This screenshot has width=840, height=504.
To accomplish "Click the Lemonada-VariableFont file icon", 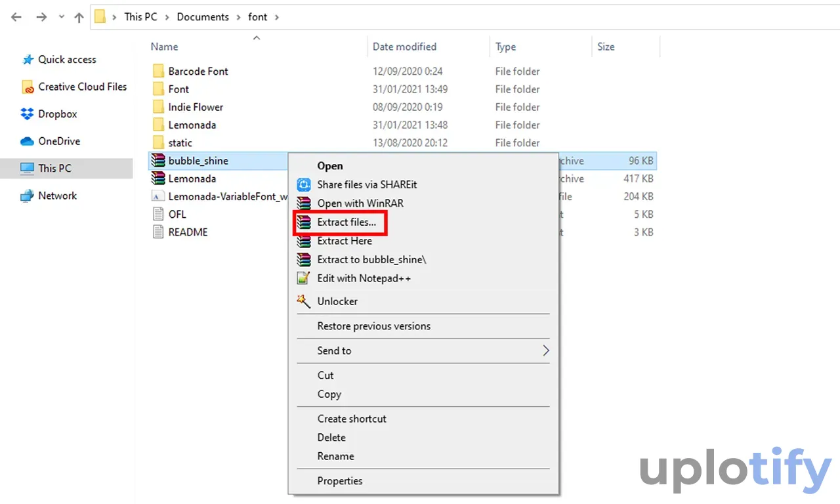I will pyautogui.click(x=158, y=196).
